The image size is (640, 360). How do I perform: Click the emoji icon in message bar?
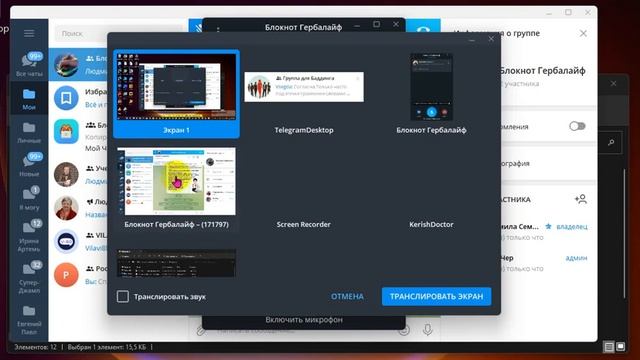point(404,329)
